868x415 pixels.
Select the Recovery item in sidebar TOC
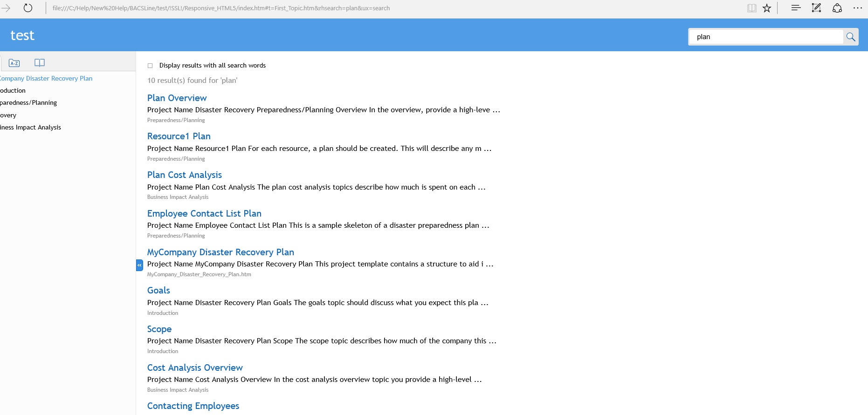[x=8, y=115]
